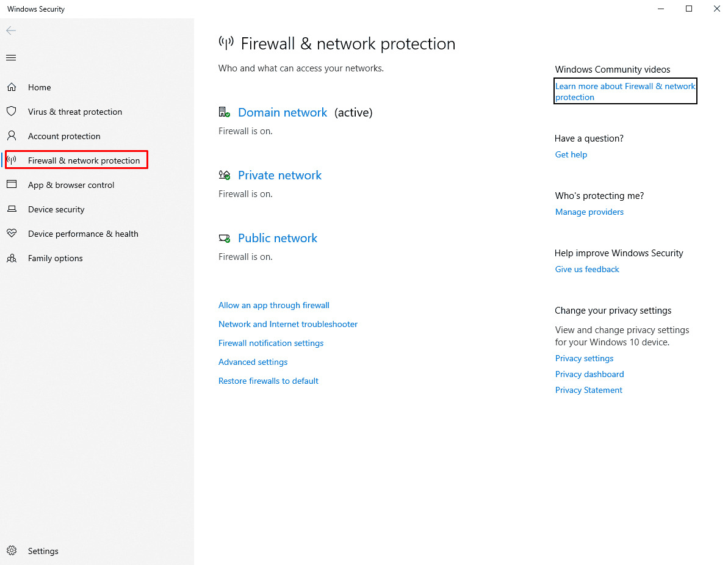Click Allow an app through firewall
The width and height of the screenshot is (728, 565).
(x=274, y=305)
